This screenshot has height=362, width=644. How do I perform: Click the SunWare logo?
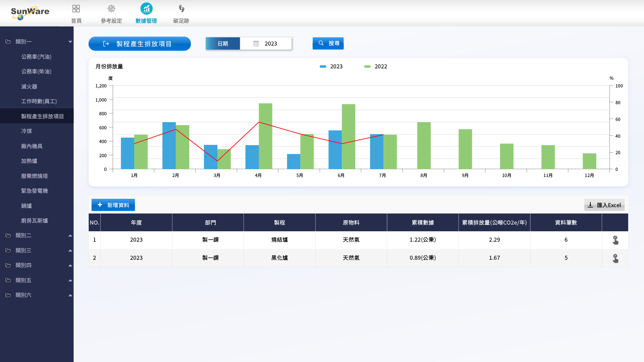pyautogui.click(x=30, y=13)
